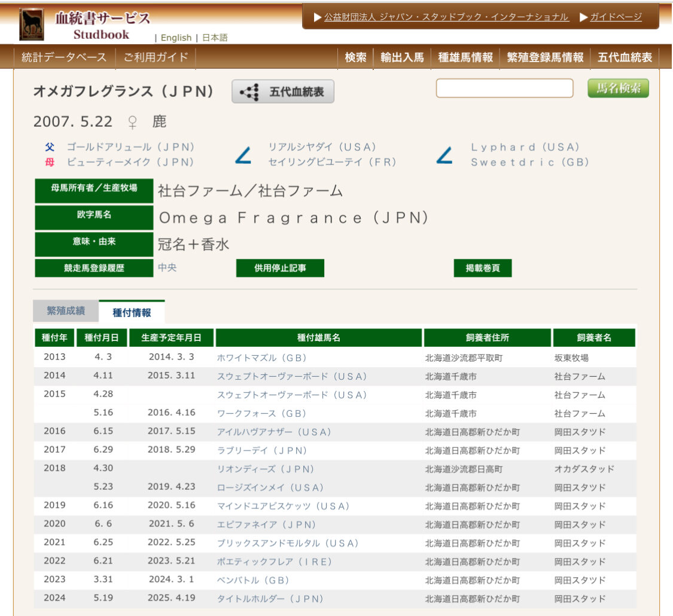The width and height of the screenshot is (673, 616).
Task: Click the 北海道沙流郡平取町 address cell
Action: coord(464,358)
